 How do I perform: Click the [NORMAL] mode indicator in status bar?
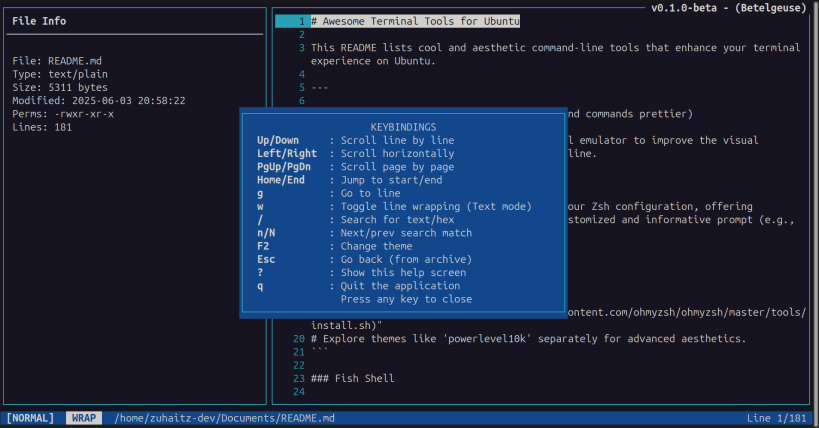[30, 418]
